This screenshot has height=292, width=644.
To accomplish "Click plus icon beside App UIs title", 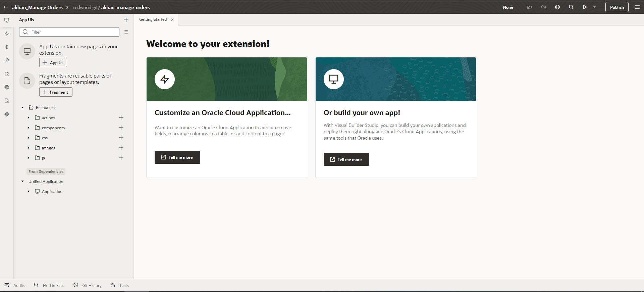I will click(126, 20).
